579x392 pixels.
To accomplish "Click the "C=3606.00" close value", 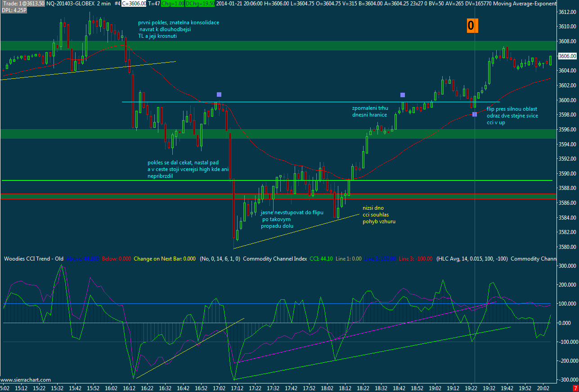I will pyautogui.click(x=134, y=3).
